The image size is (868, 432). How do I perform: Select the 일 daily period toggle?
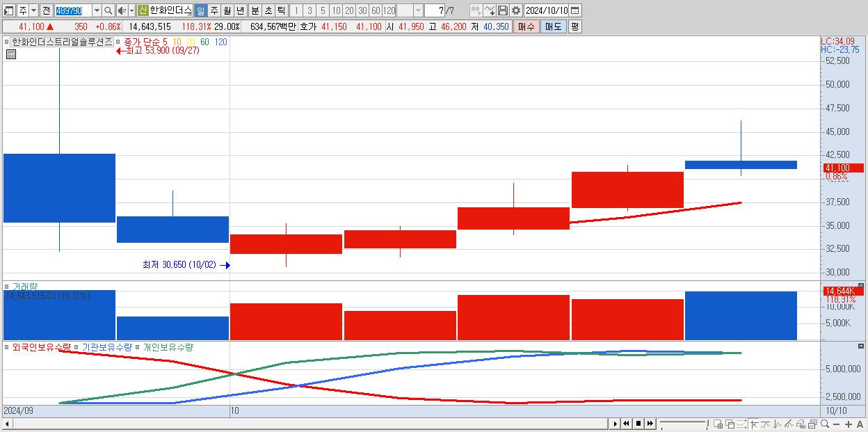coord(200,10)
